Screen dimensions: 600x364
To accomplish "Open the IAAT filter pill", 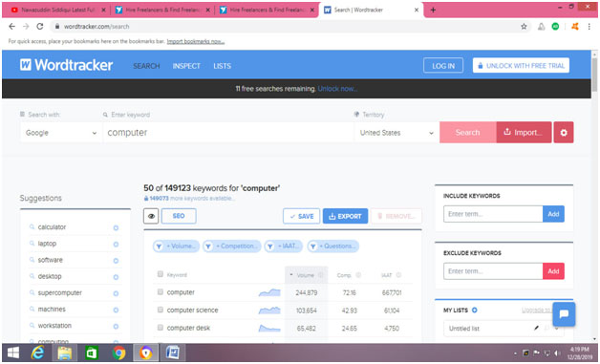I will pos(284,246).
